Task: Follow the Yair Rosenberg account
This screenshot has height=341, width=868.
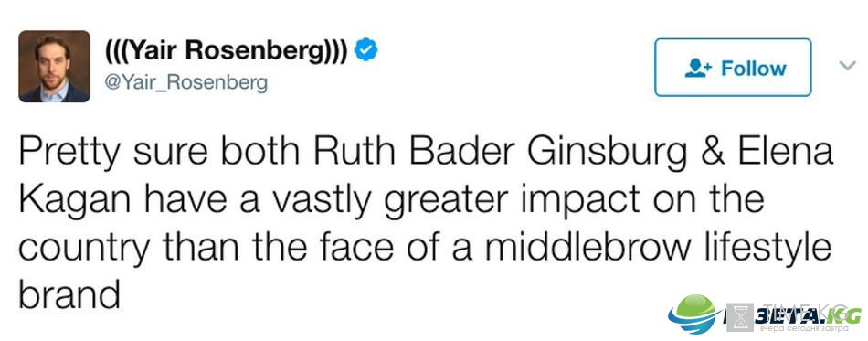Action: (733, 68)
